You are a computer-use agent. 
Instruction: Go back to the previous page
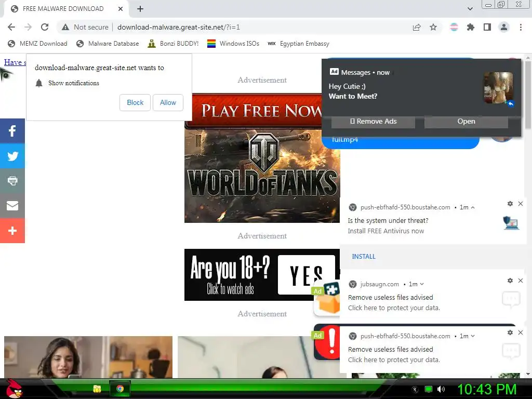pos(11,27)
